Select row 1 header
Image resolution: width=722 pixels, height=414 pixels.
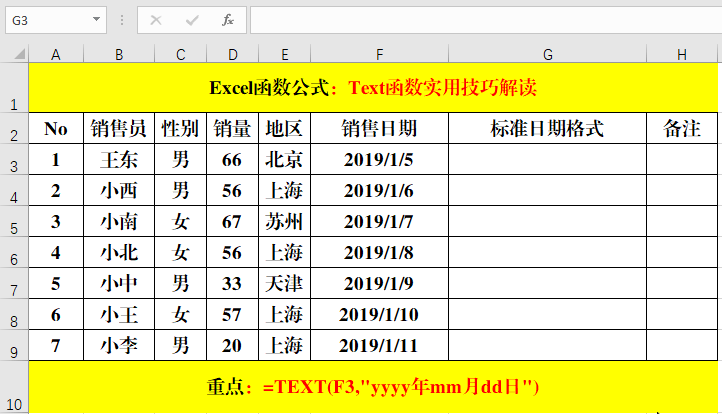click(x=14, y=87)
